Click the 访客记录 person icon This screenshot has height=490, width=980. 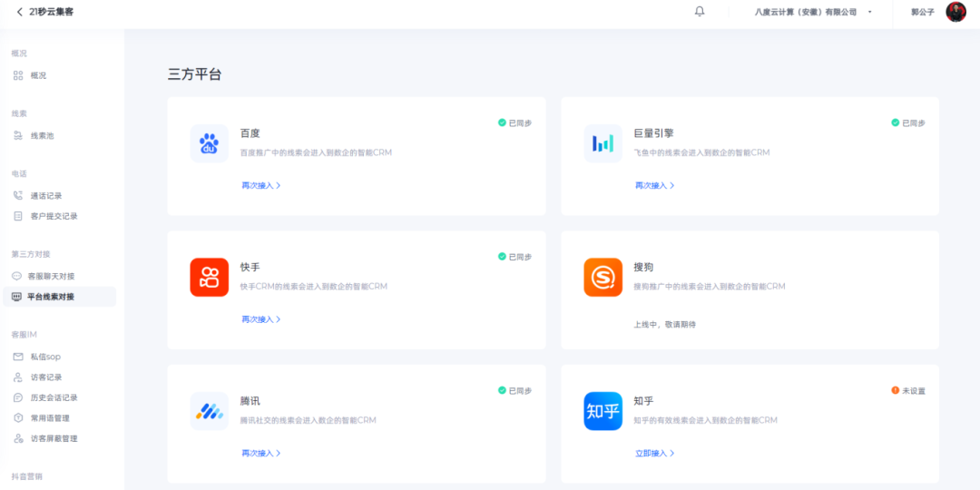click(18, 377)
